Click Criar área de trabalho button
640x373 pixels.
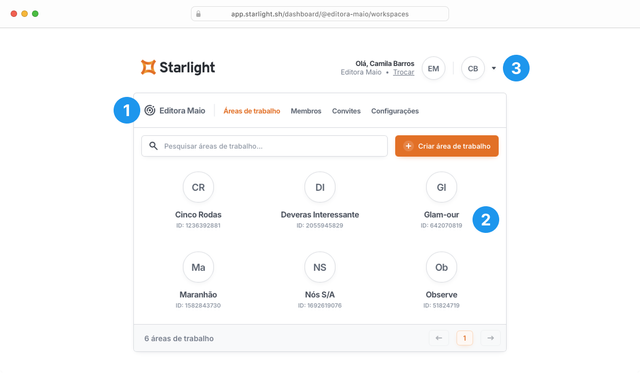[447, 146]
